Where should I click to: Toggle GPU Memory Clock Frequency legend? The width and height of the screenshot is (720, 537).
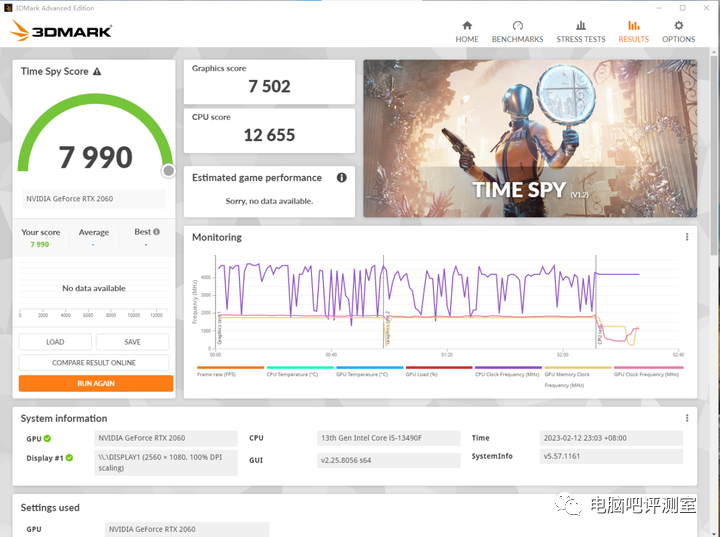578,377
